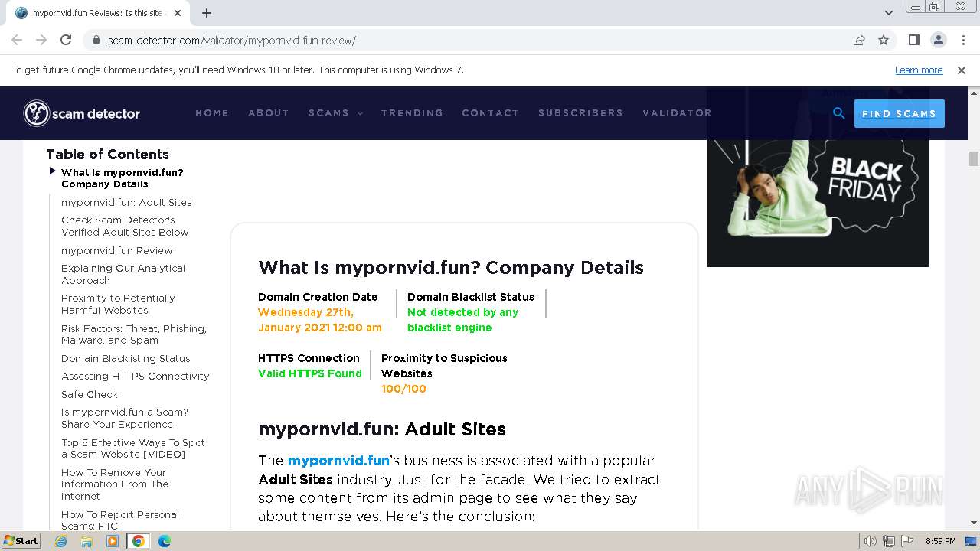This screenshot has height=551, width=980.
Task: Go to 'Top 5 Effective Ways To Spot' entry
Action: (133, 448)
